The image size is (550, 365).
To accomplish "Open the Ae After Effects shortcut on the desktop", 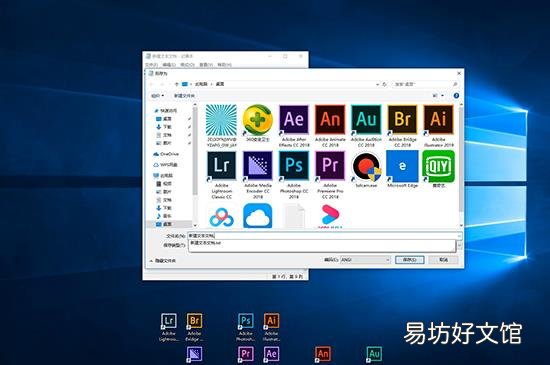I will tap(271, 355).
